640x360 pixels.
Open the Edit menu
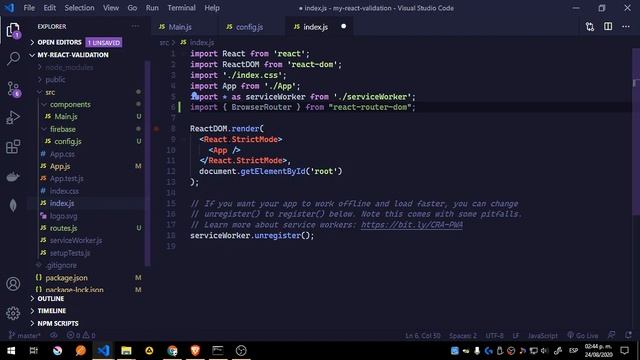[49, 8]
